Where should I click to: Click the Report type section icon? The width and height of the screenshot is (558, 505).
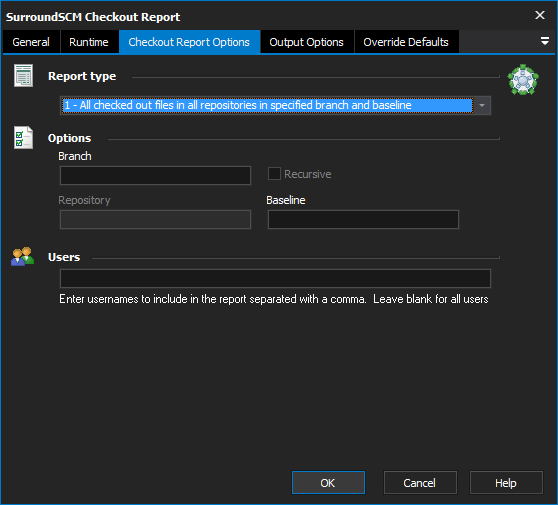pos(23,75)
